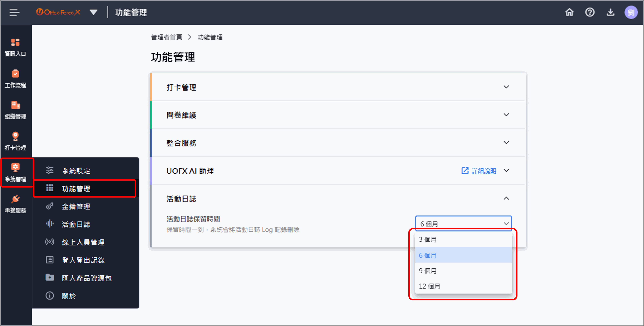Open 詳細說明 link for UOFX AI
Screen dimensions: 644x326
pos(483,171)
